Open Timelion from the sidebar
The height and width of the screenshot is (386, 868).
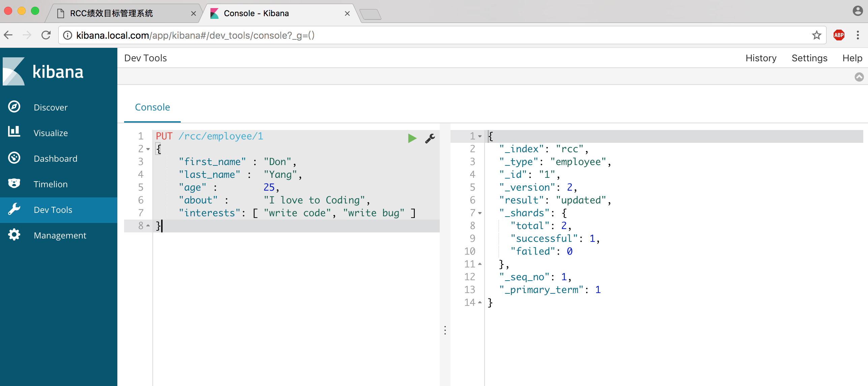click(x=51, y=184)
